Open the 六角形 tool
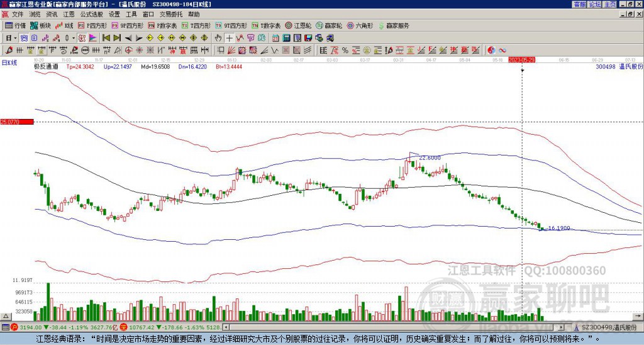 tap(360, 25)
